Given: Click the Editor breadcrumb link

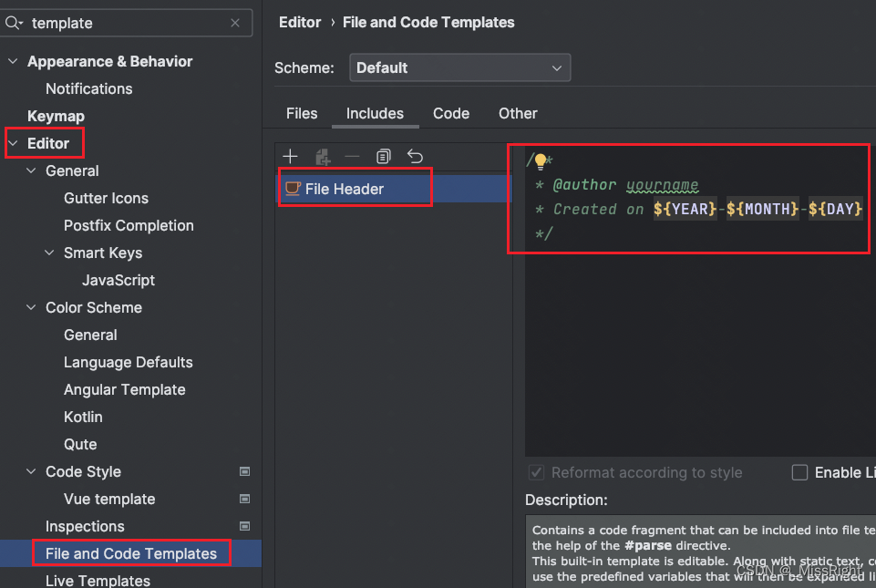Looking at the screenshot, I should click(300, 22).
